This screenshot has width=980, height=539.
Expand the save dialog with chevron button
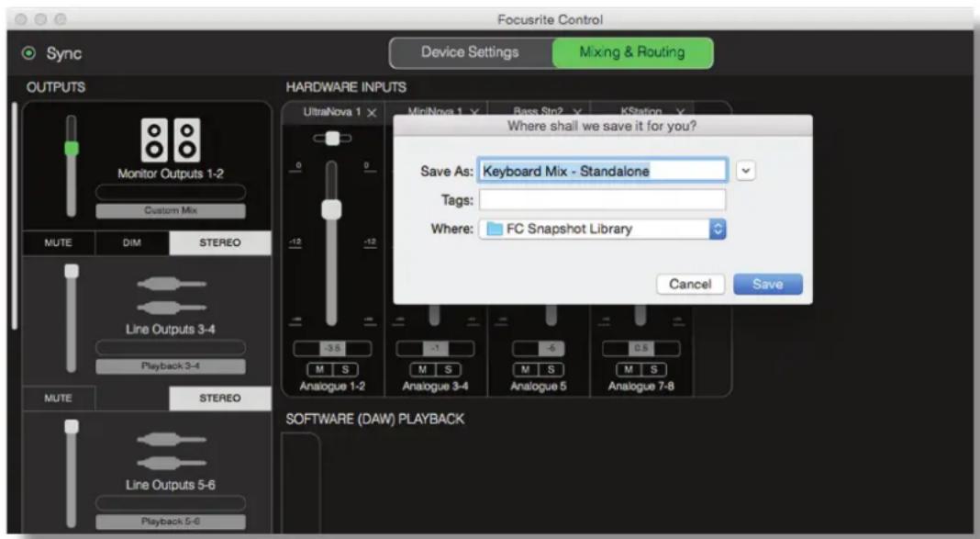pyautogui.click(x=745, y=171)
